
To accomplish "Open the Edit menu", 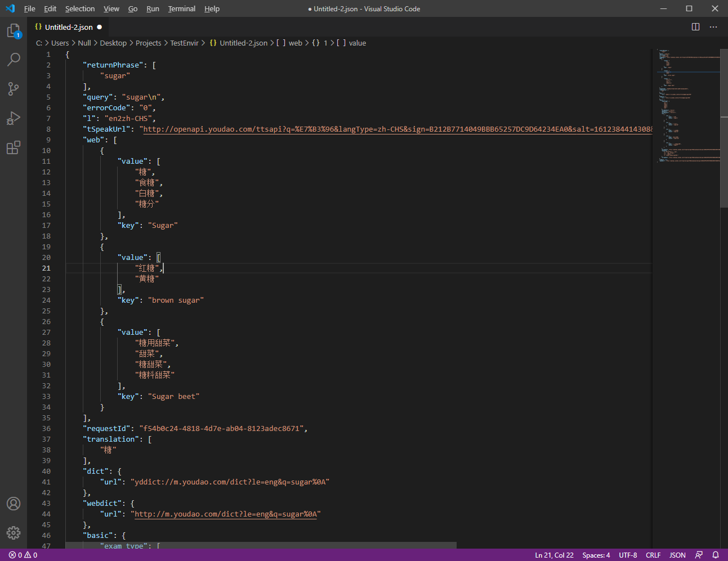I will 50,8.
